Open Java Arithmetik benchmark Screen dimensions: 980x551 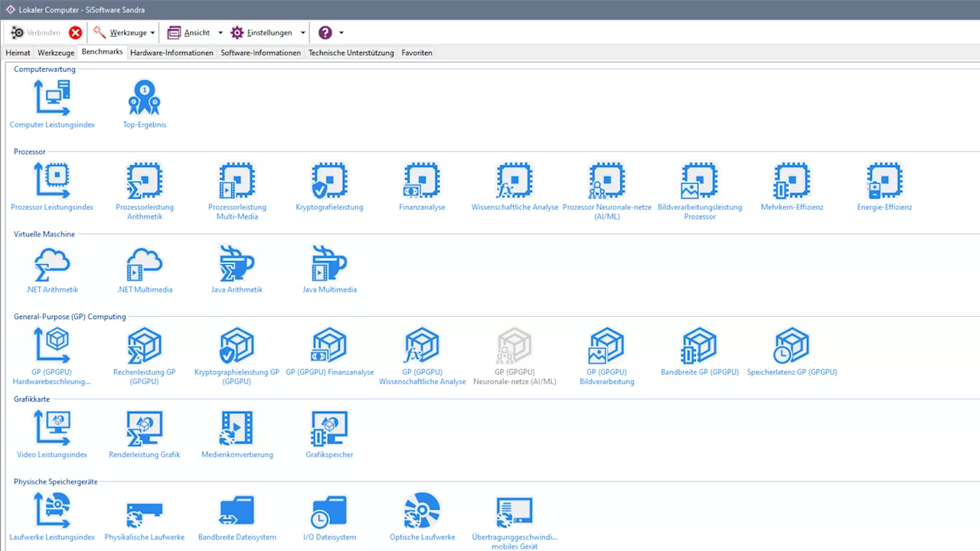pos(237,269)
